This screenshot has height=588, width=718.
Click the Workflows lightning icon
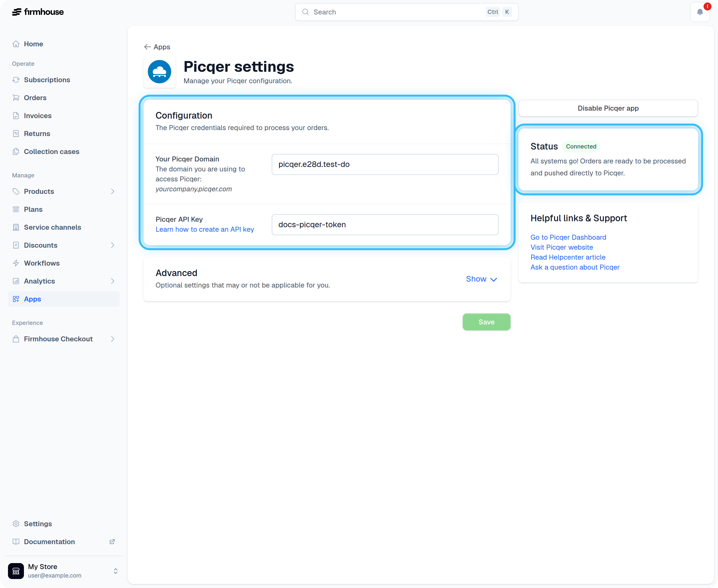click(16, 263)
